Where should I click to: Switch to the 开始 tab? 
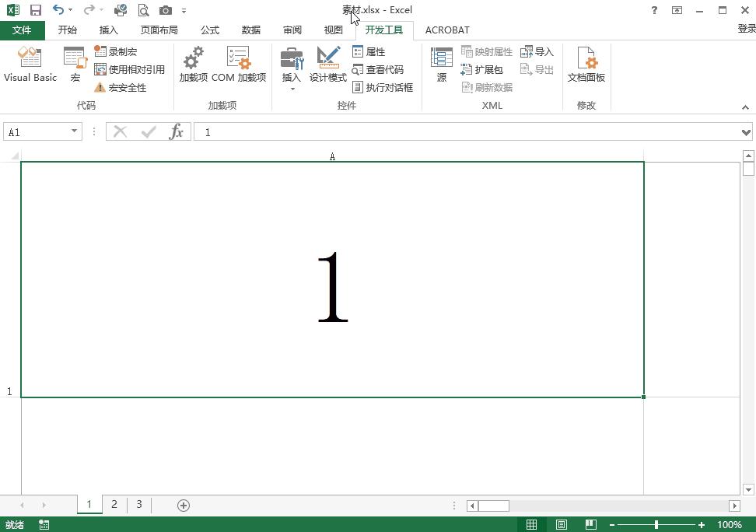coord(68,30)
